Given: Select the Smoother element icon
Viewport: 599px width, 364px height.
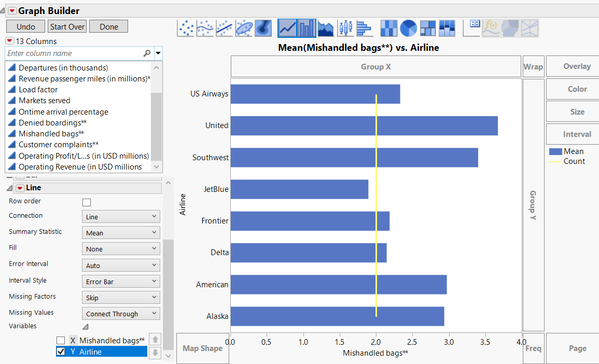Looking at the screenshot, I should tap(204, 28).
